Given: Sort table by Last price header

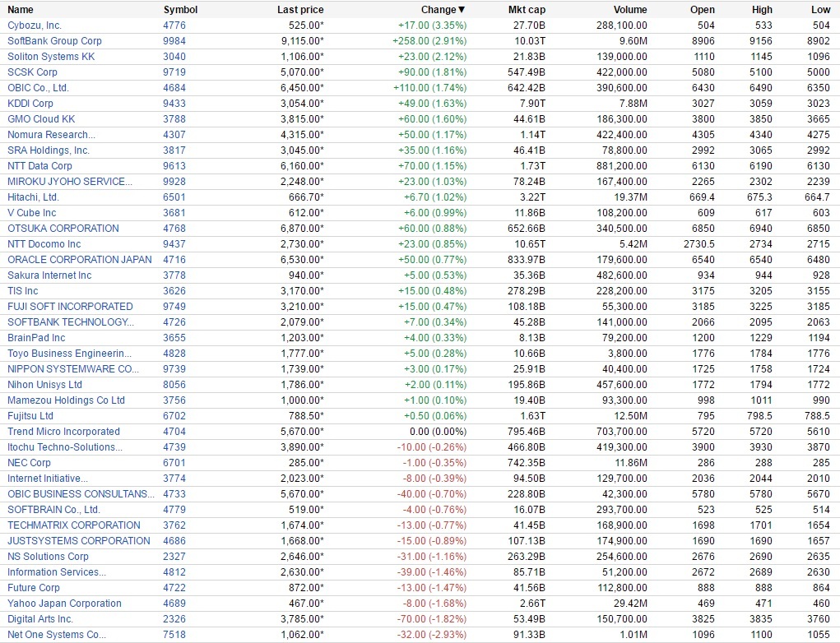Looking at the screenshot, I should tap(300, 10).
